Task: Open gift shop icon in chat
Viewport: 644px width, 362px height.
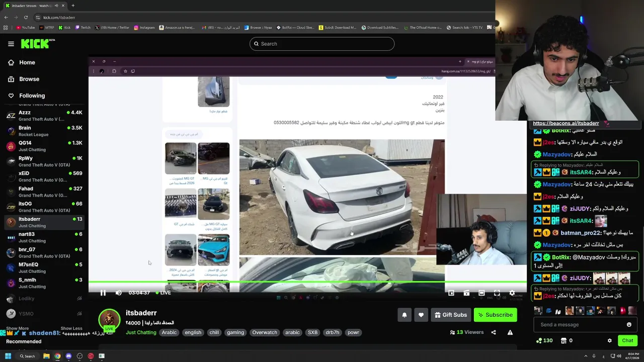Action: click(x=563, y=340)
